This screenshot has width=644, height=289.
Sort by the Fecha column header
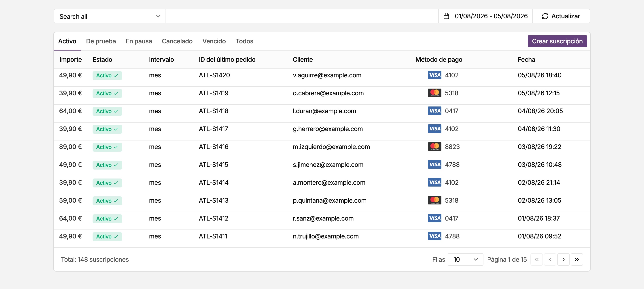(526, 59)
